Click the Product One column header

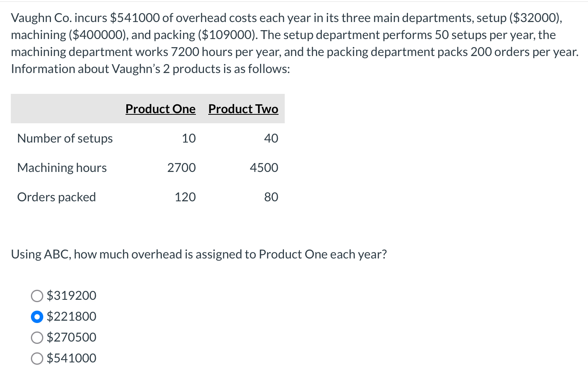(160, 109)
